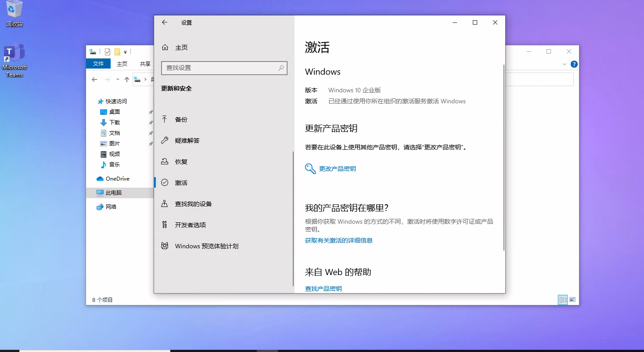Viewport: 644px width, 352px height.
Task: Select 音乐 in Explorer navigation pane
Action: [x=115, y=164]
